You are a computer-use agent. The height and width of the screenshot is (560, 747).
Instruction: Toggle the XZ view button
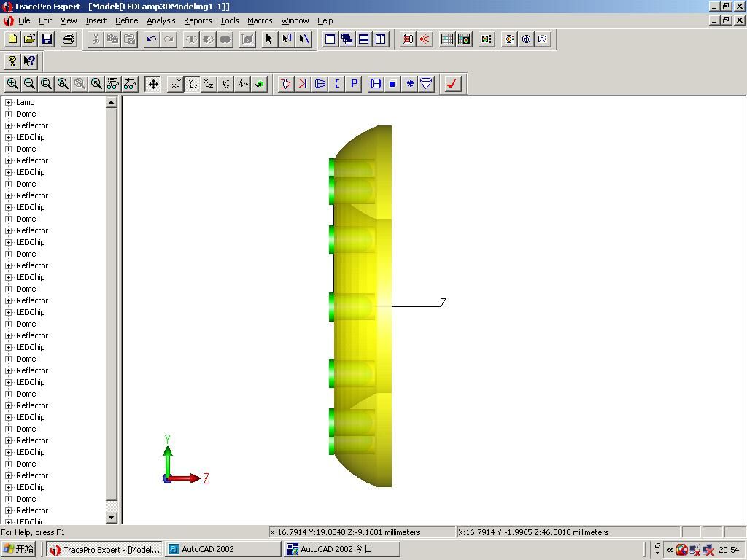(x=209, y=84)
